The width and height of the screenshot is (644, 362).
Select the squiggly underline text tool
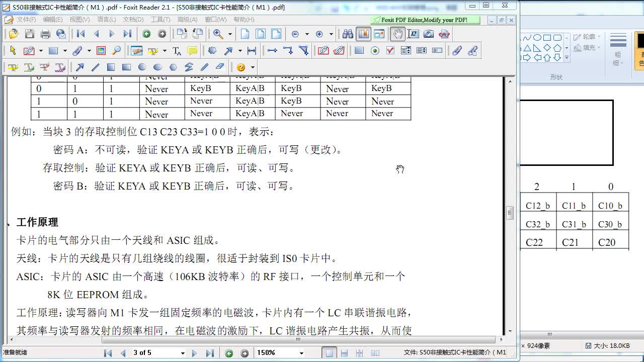pyautogui.click(x=60, y=67)
